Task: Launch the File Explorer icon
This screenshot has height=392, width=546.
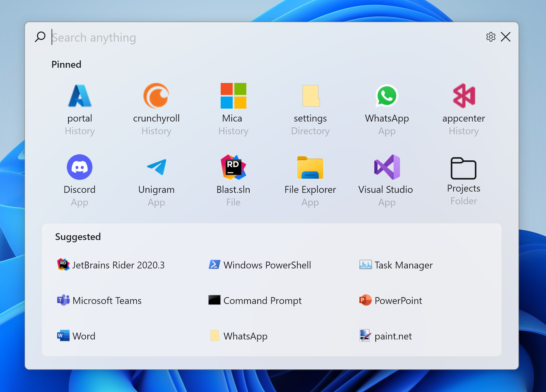Action: click(310, 167)
